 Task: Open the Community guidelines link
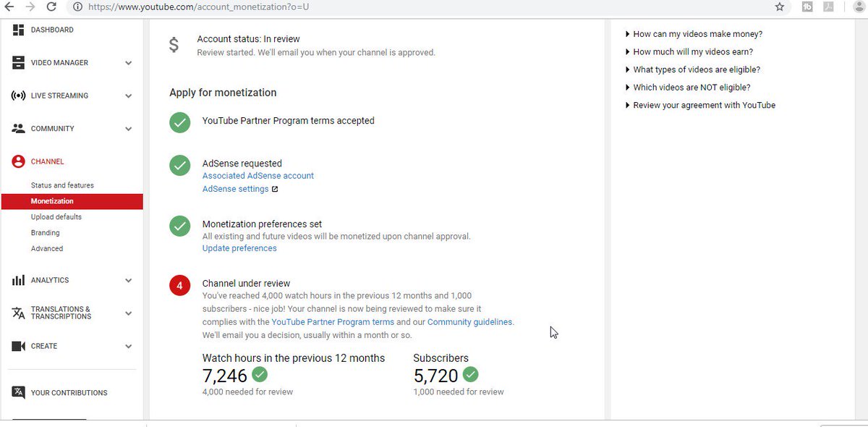[x=470, y=322]
